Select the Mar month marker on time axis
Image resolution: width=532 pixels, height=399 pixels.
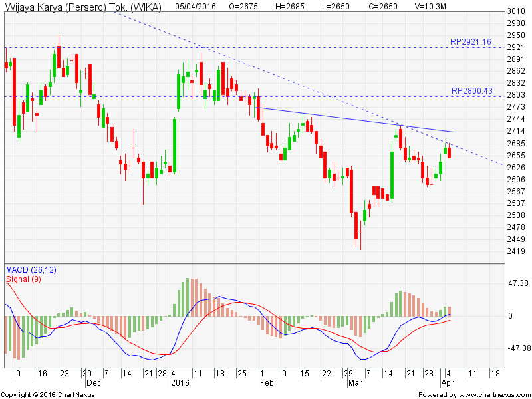[x=354, y=384]
